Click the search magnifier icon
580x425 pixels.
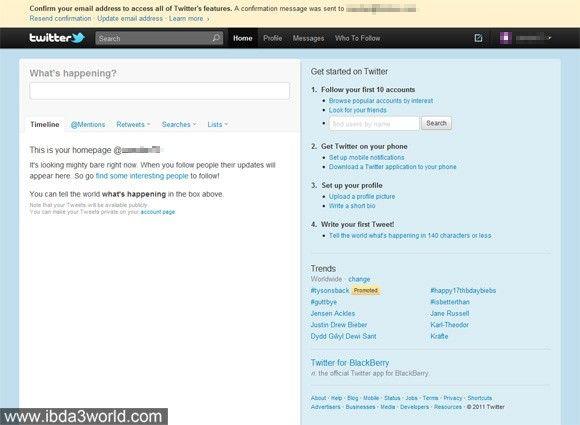coord(216,38)
